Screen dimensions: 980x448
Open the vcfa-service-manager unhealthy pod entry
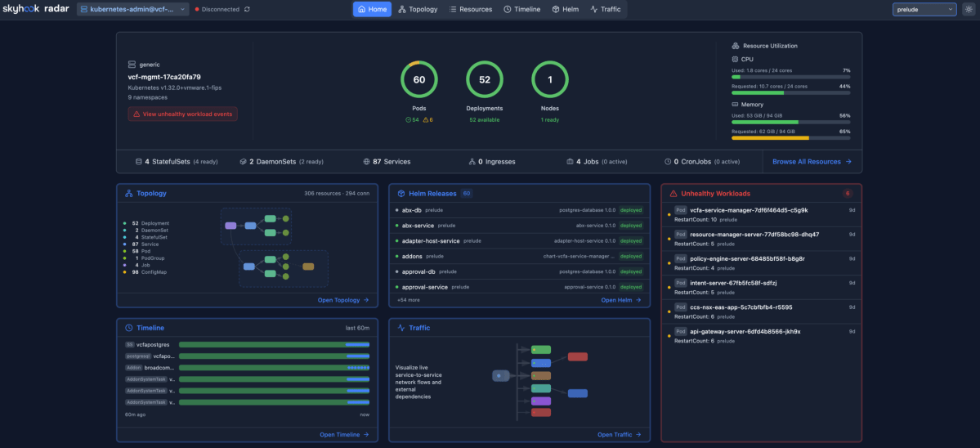[761, 214]
